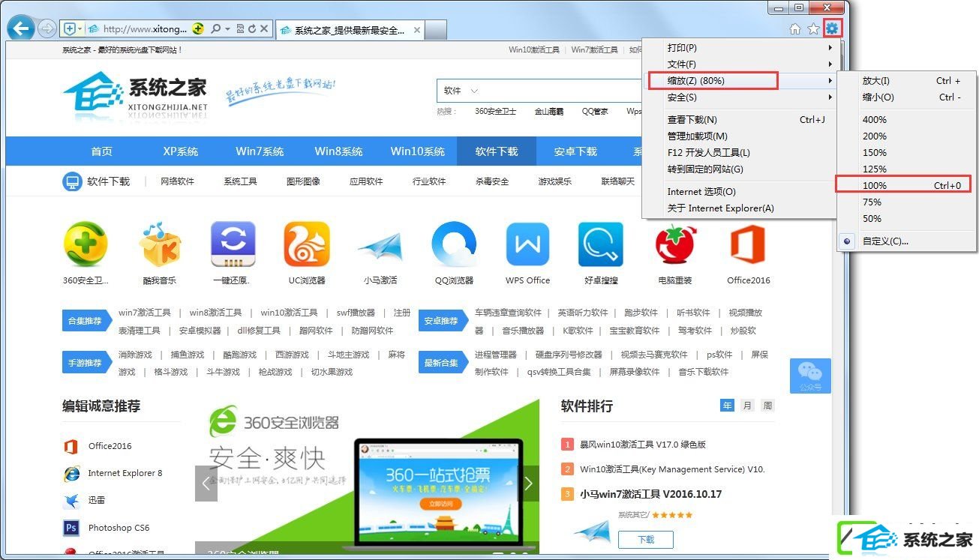Open the 打印(P) submenu

point(740,48)
